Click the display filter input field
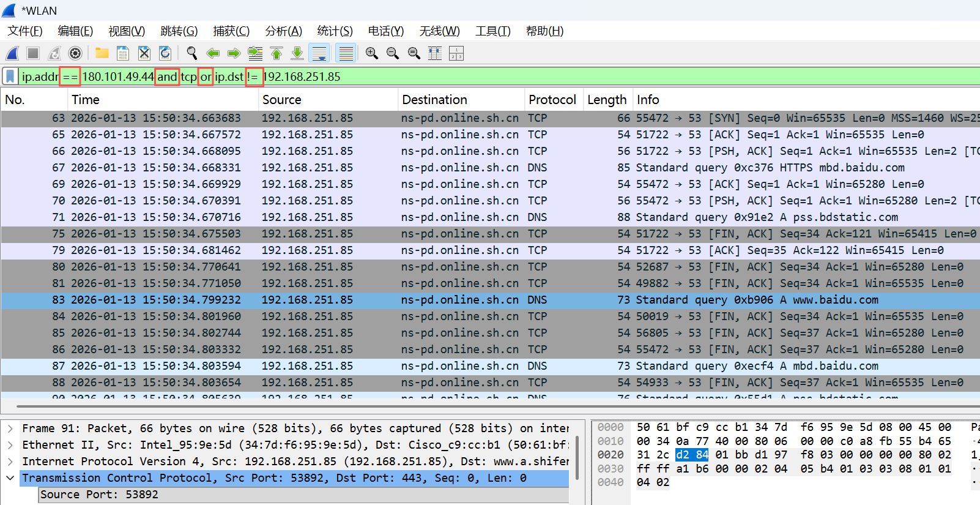The image size is (980, 505). [x=499, y=77]
